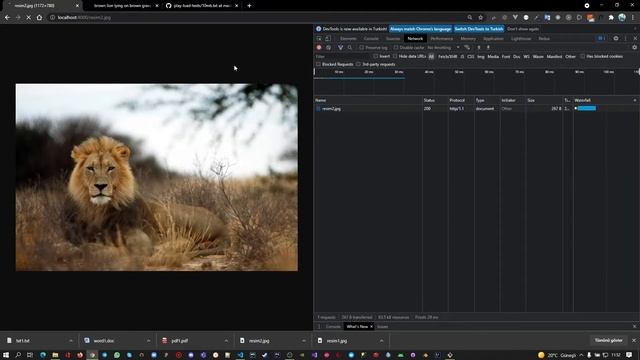Screen dimensions: 640x360
Task: Open Windows taskbar search
Action: (18, 355)
